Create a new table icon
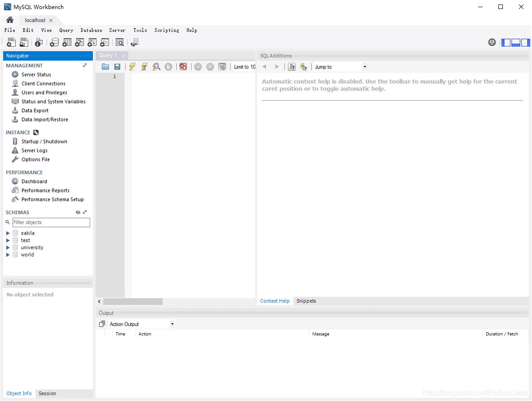Screen dimensions: 532x401 (x=67, y=42)
